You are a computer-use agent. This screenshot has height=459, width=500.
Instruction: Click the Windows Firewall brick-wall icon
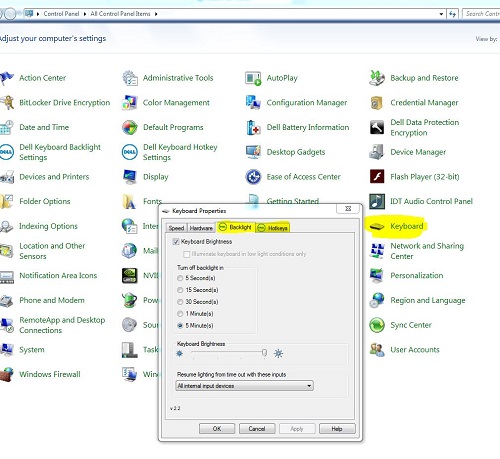click(x=7, y=374)
